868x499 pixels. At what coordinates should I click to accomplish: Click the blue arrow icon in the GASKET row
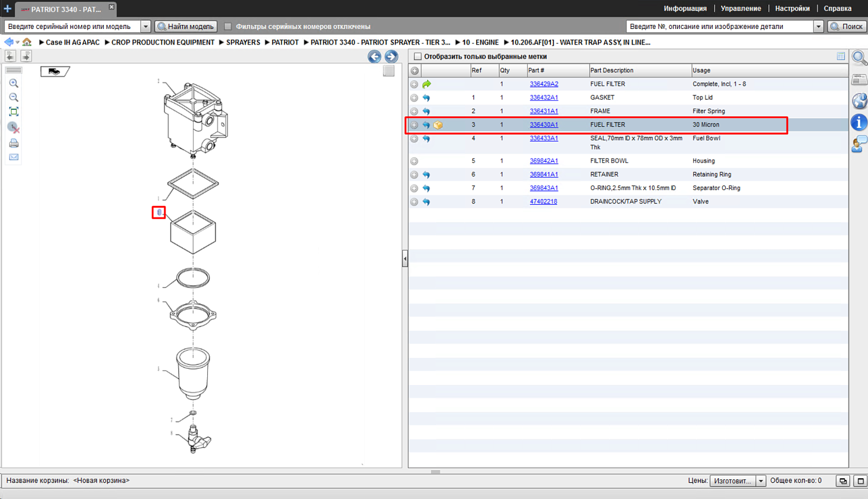[x=426, y=98]
